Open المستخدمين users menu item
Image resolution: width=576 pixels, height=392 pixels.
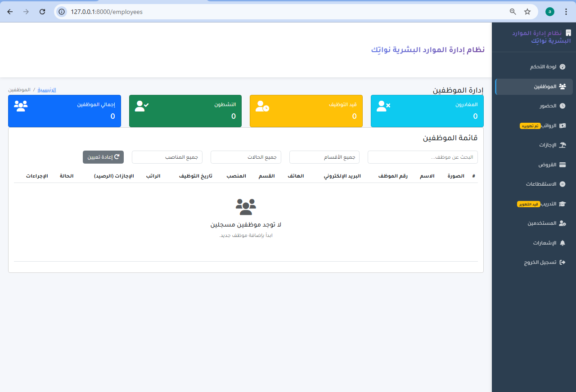pyautogui.click(x=542, y=223)
